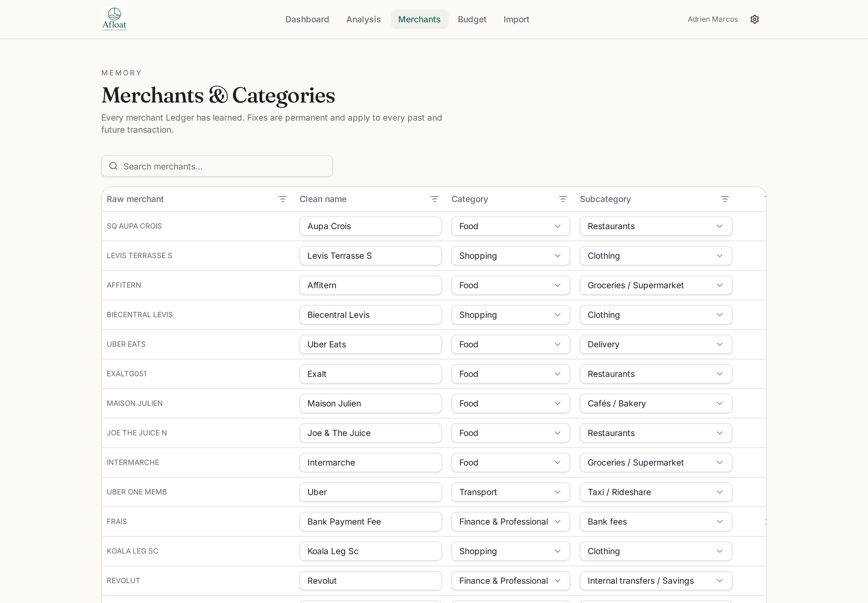The width and height of the screenshot is (868, 603).
Task: Edit Exalt clean name field
Action: (x=370, y=374)
